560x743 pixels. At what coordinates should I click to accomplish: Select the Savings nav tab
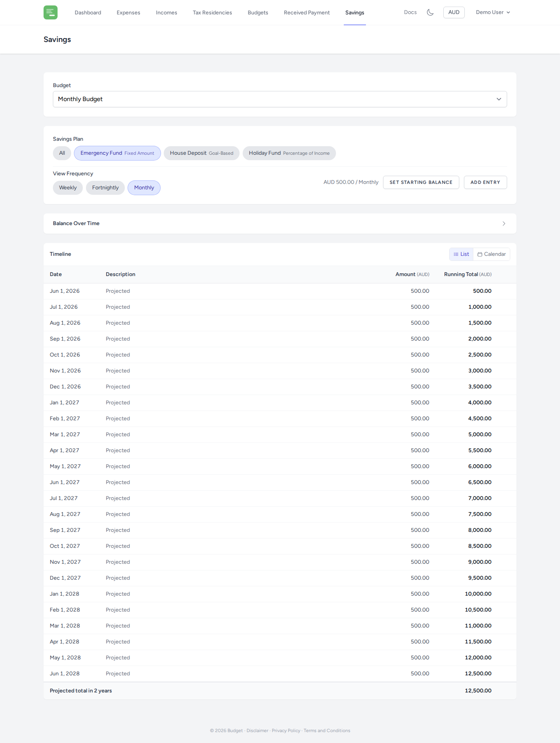point(355,12)
